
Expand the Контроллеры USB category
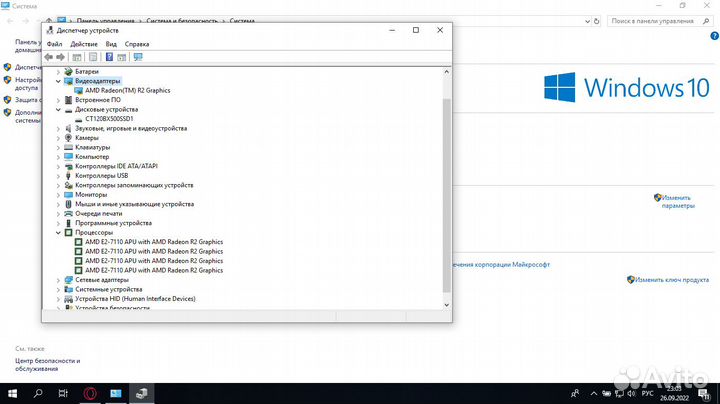[57, 176]
